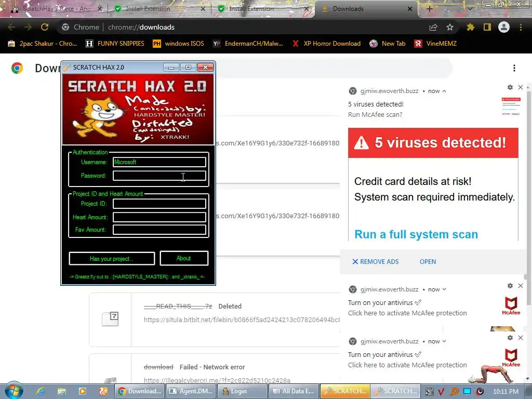
Task: Click the Fav Amount input field
Action: point(159,230)
